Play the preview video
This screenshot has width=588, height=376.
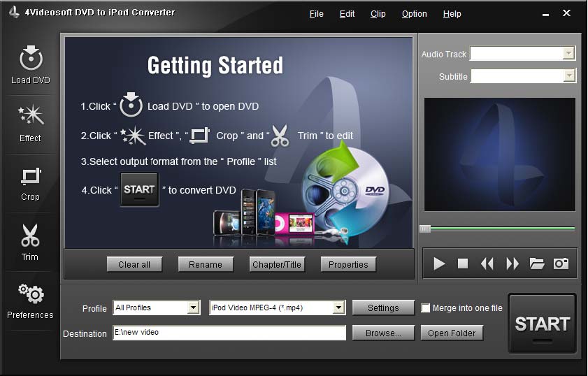(x=439, y=263)
